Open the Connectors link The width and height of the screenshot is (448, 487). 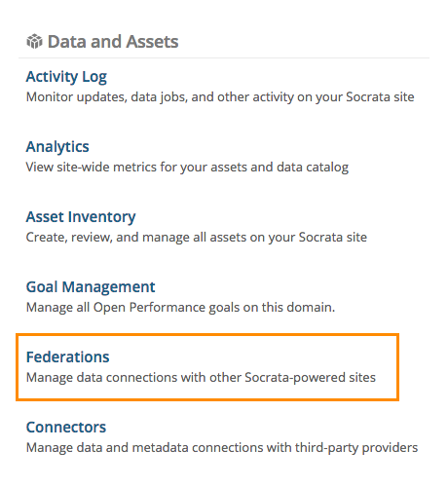click(x=66, y=428)
